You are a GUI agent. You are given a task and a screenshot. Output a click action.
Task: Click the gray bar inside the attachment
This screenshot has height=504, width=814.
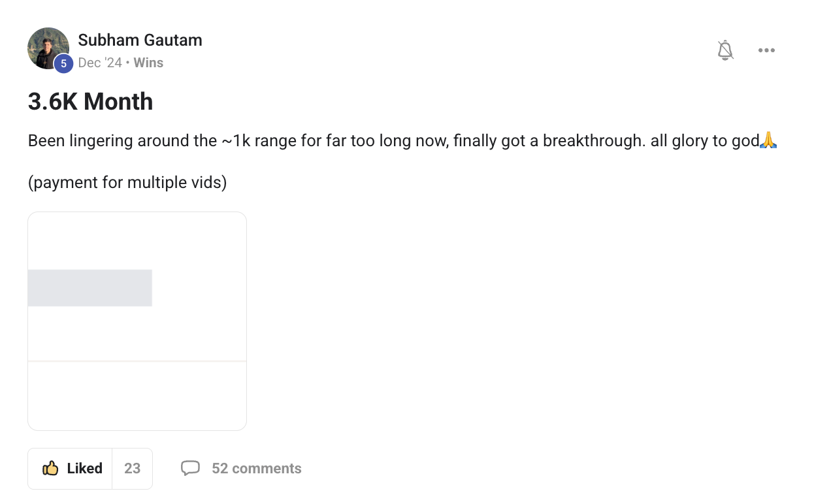[x=90, y=288]
